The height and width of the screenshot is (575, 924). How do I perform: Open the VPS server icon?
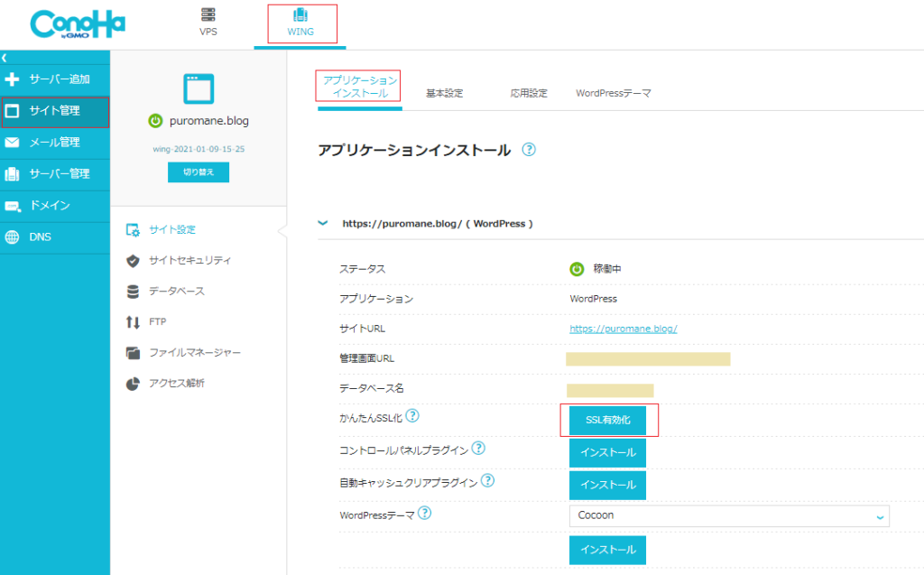point(208,14)
